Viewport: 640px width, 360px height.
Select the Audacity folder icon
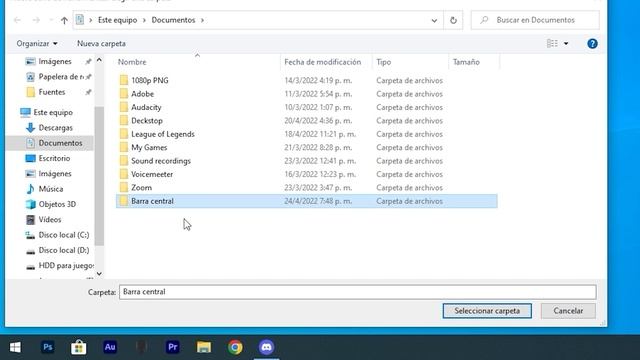coord(124,107)
